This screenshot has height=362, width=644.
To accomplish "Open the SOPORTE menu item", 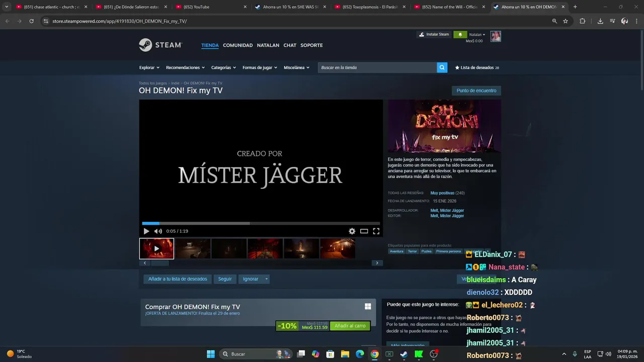I will click(311, 45).
